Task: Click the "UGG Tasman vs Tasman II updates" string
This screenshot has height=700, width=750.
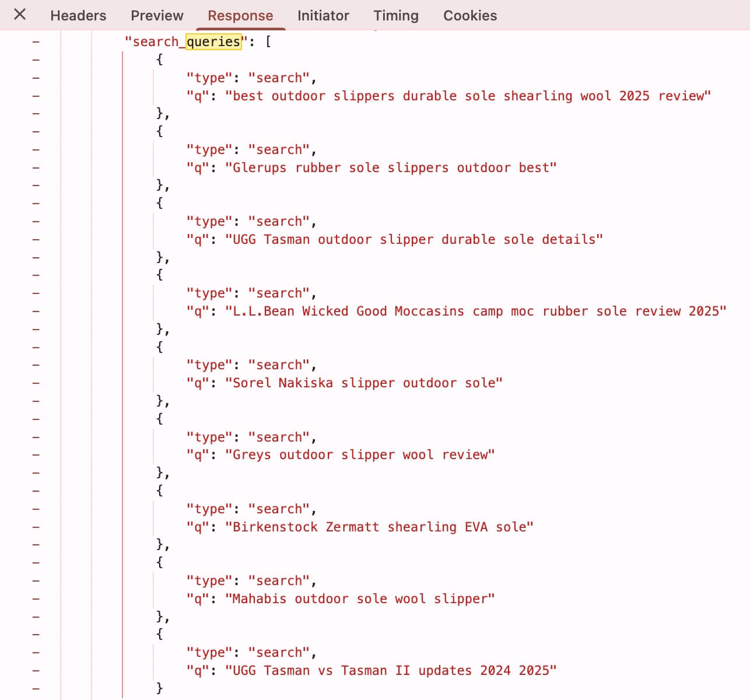Action: click(391, 671)
